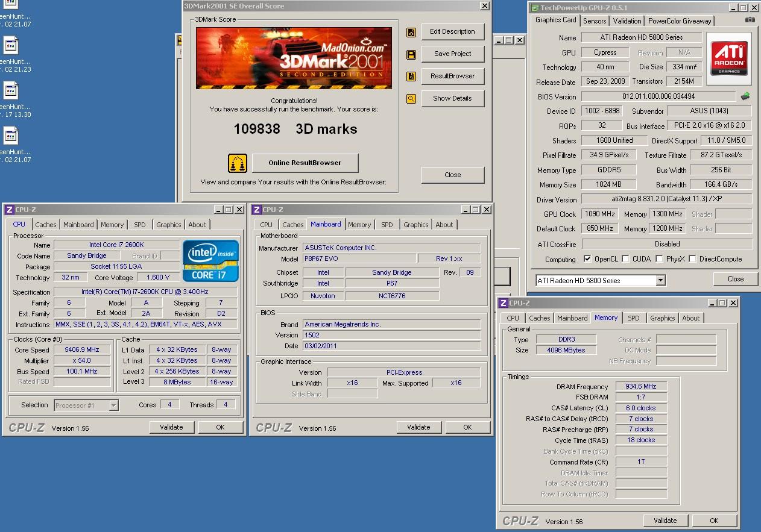This screenshot has height=532, width=761.
Task: Click the Model P8P67 EVO field
Action: pos(361,259)
